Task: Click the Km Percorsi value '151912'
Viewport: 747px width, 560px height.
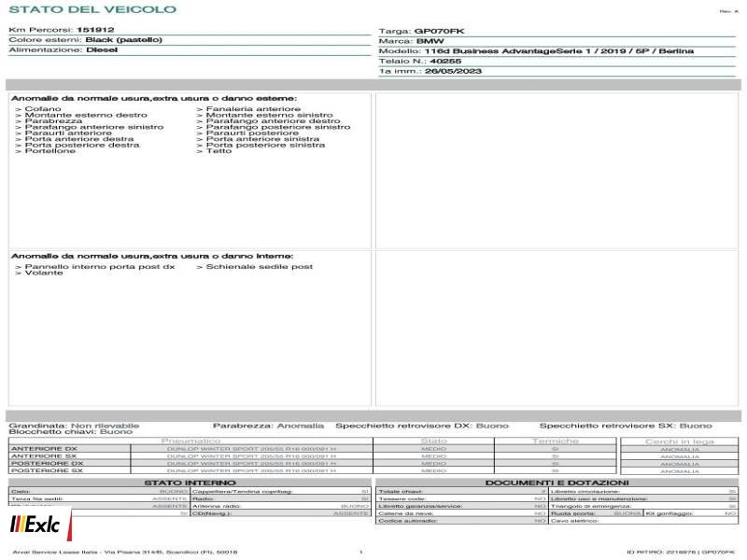Action: [x=95, y=30]
